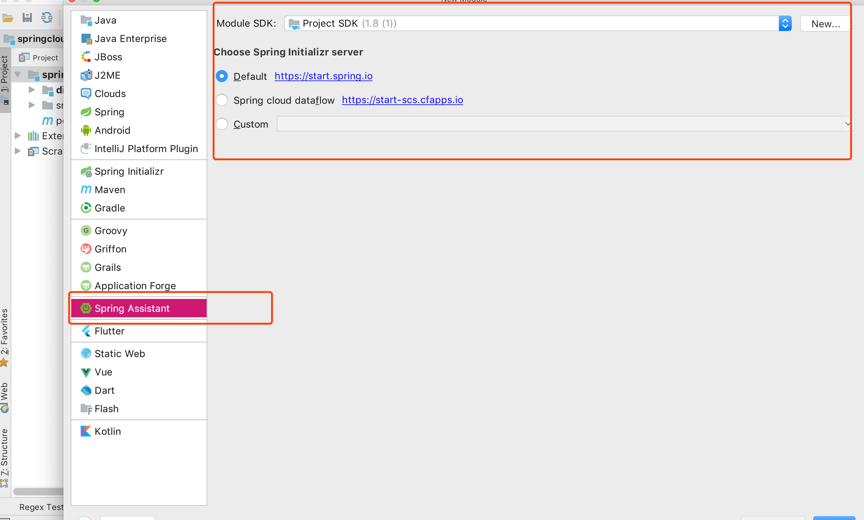Expand the External Libraries tree node
Image resolution: width=864 pixels, height=520 pixels.
[18, 136]
